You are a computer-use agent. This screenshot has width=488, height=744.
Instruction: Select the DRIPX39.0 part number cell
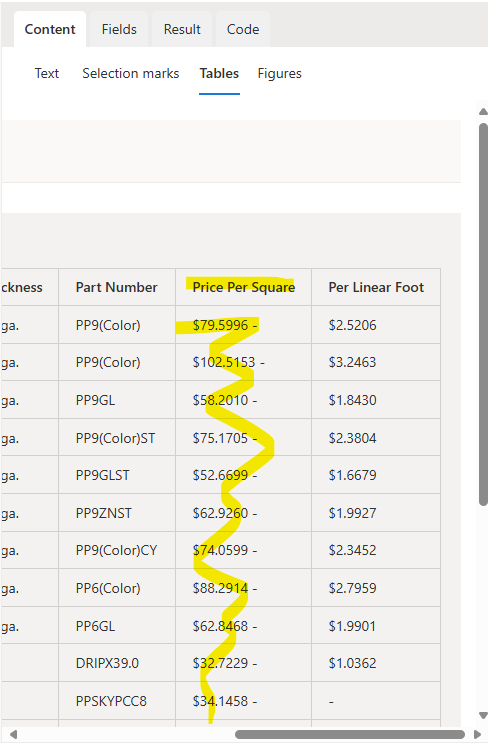click(x=117, y=663)
